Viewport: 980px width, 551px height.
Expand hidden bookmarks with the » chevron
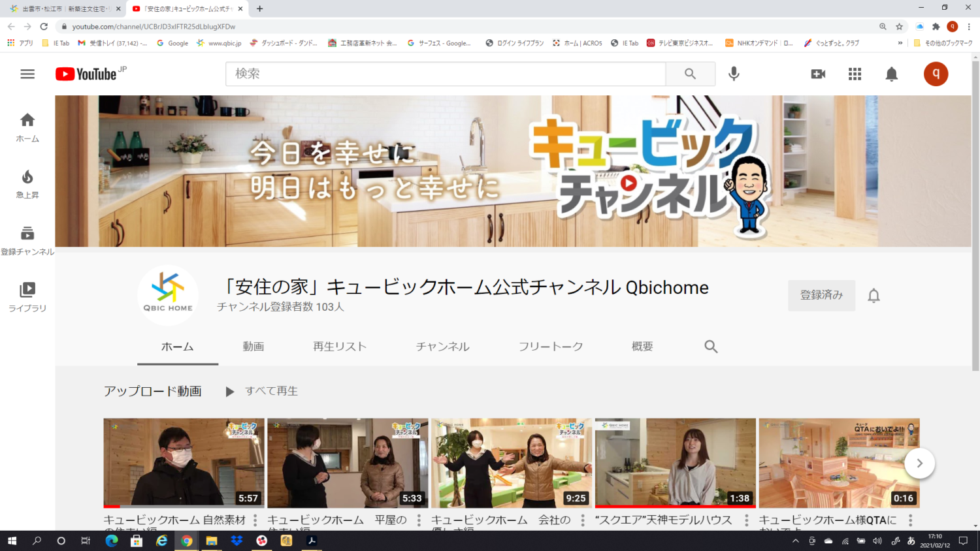coord(900,43)
